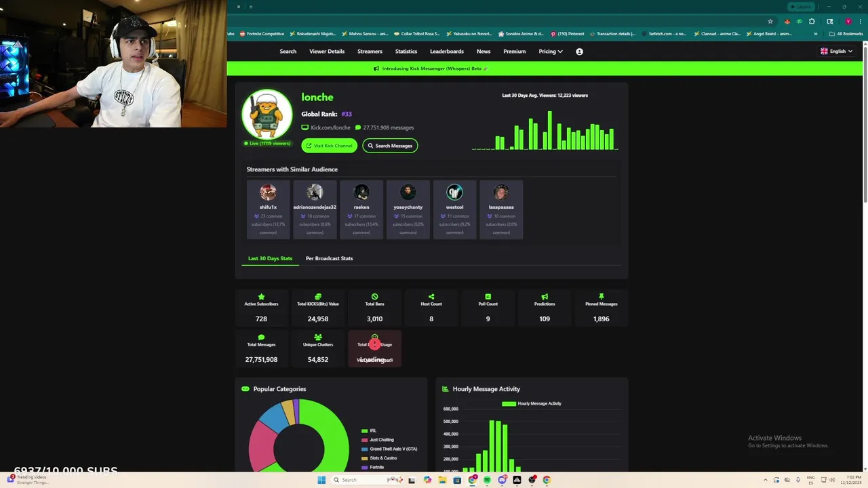This screenshot has width=868, height=488.
Task: Click the Hourly Message Activity chart icon
Action: tap(445, 389)
